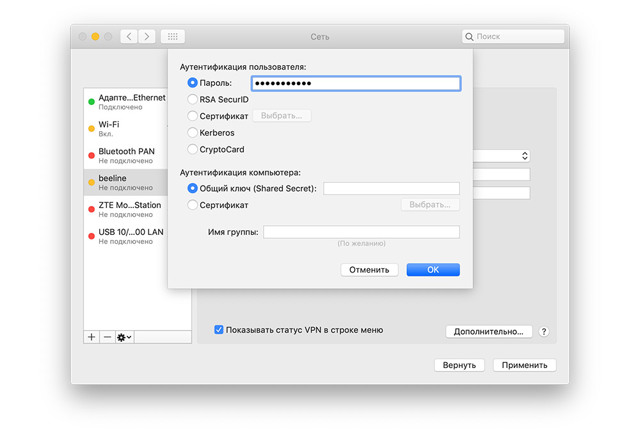Select Адапте...Ethernet service in list
640x432 pixels.
click(126, 102)
